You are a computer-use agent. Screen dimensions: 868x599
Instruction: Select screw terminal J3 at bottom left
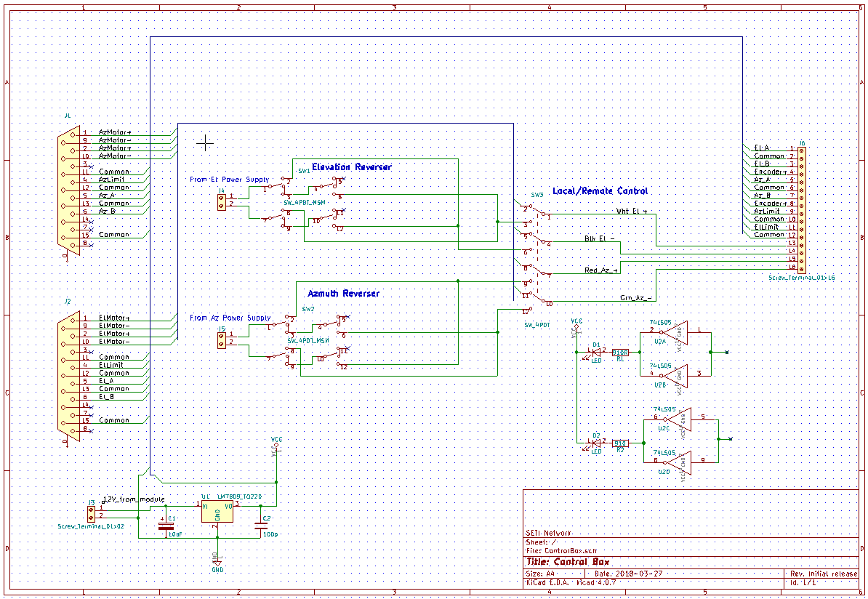[91, 514]
